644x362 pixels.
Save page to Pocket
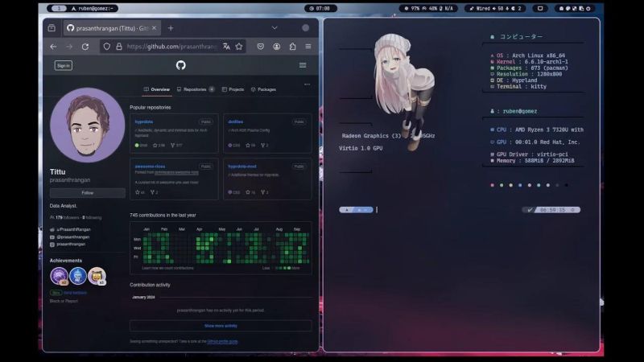click(x=260, y=47)
